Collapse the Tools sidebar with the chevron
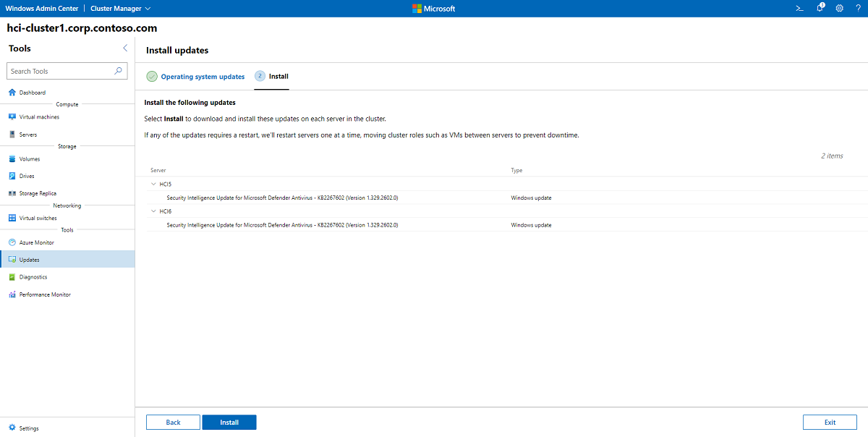 pyautogui.click(x=125, y=48)
